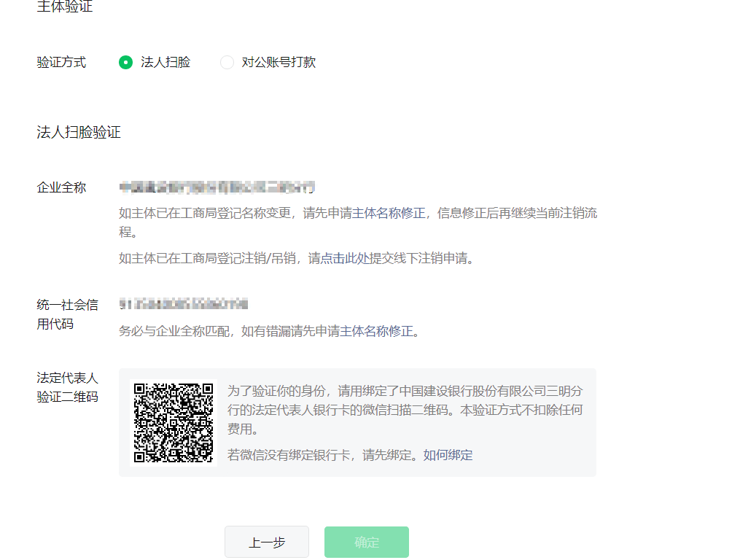
Task: Click the 主体验证 page heading
Action: click(x=64, y=7)
